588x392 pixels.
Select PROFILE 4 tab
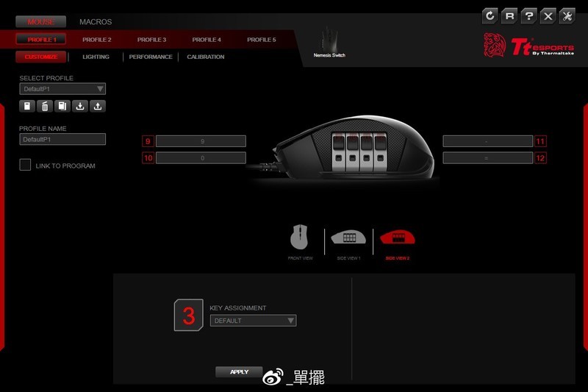click(207, 40)
